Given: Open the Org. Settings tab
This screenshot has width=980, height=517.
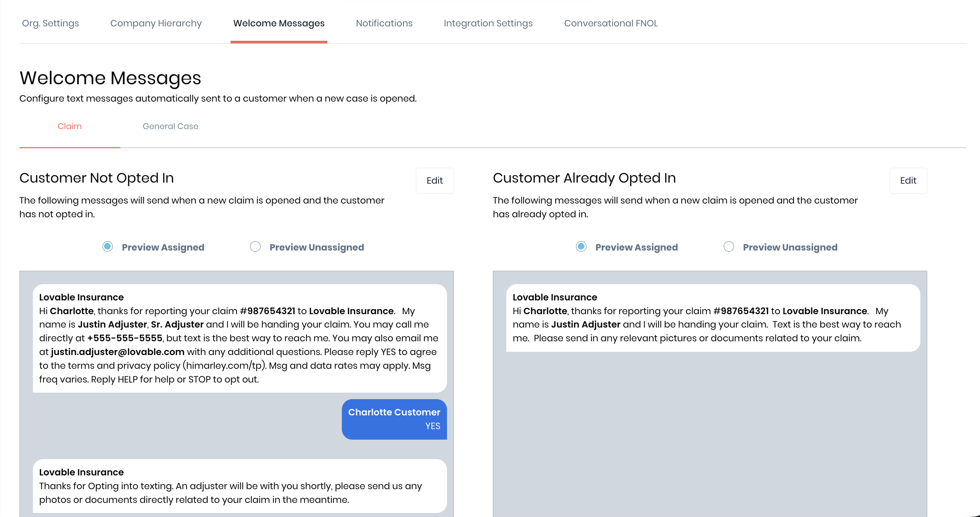Looking at the screenshot, I should tap(50, 23).
